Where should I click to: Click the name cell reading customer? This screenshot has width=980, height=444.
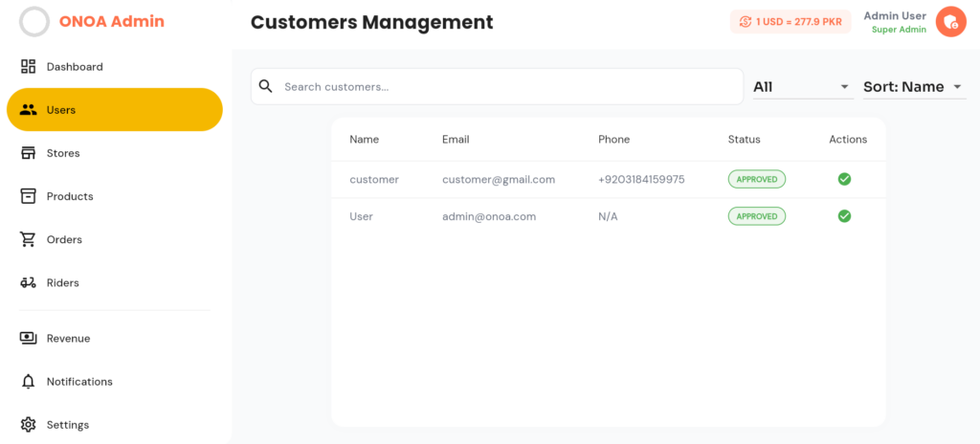374,180
